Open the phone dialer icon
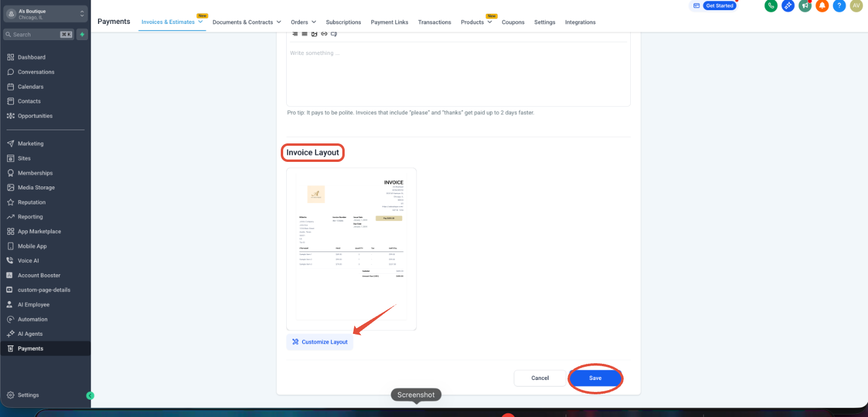 tap(771, 5)
